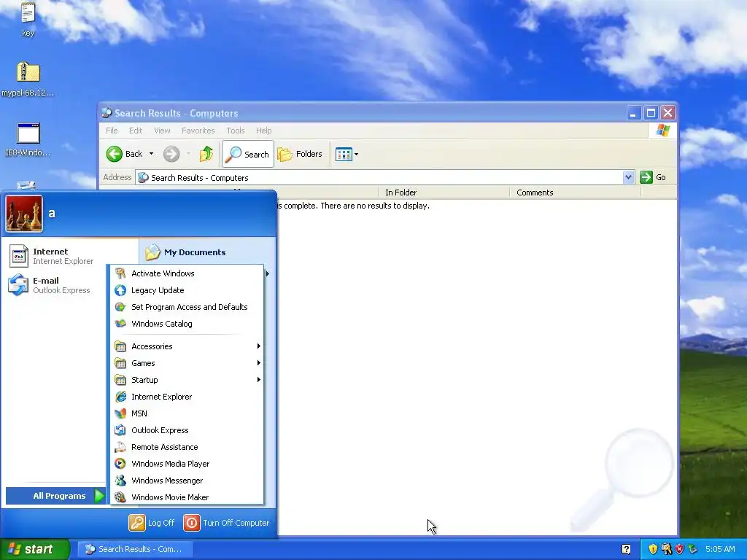Click Turn Off Computer
Image resolution: width=747 pixels, height=560 pixels.
point(226,522)
